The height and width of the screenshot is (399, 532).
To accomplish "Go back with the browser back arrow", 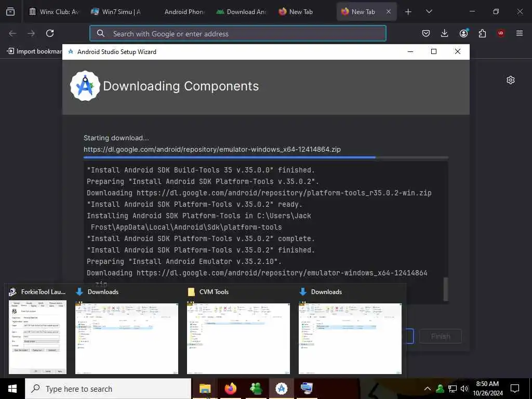I will tap(12, 33).
